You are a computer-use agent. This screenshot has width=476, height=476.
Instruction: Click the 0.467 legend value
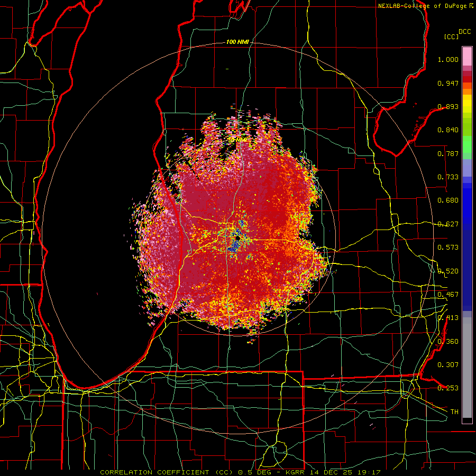tap(448, 294)
